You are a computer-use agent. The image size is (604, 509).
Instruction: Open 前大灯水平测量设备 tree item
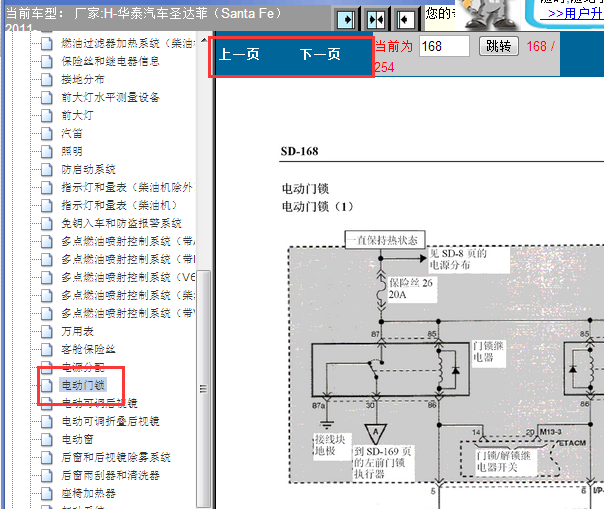click(x=110, y=97)
